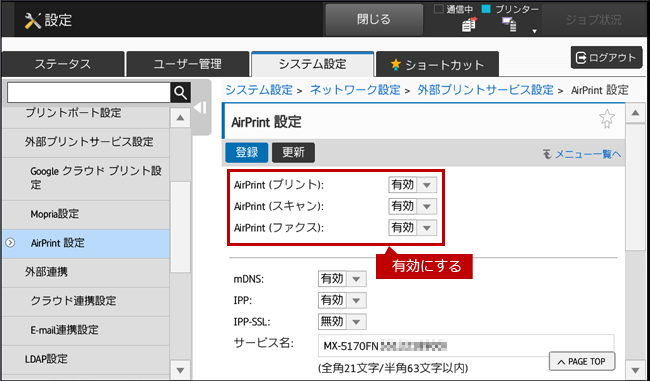650x381 pixels.
Task: Click the sidebar search input field
Action: (x=89, y=92)
